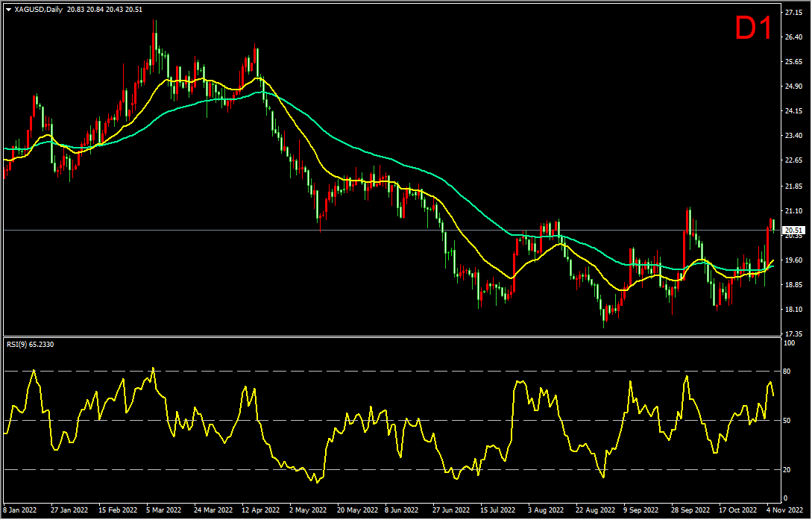The width and height of the screenshot is (812, 520).
Task: Click the 23.40 price axis label
Action: coord(793,136)
